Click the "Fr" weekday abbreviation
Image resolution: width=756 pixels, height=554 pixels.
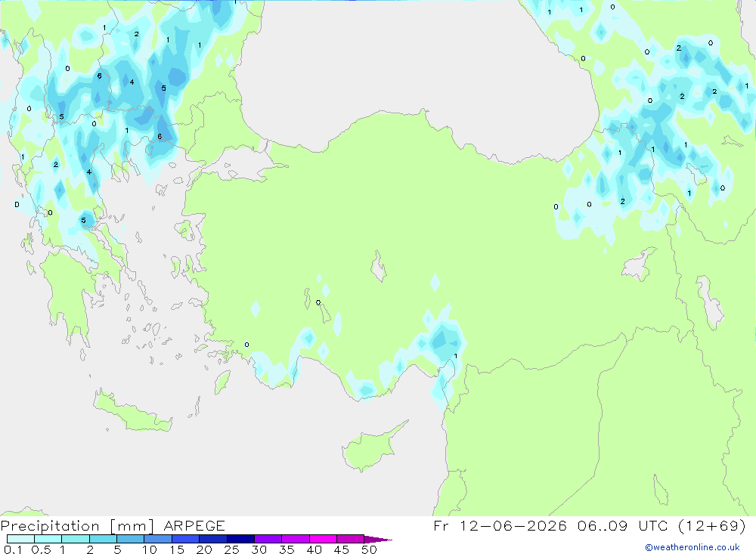point(441,525)
